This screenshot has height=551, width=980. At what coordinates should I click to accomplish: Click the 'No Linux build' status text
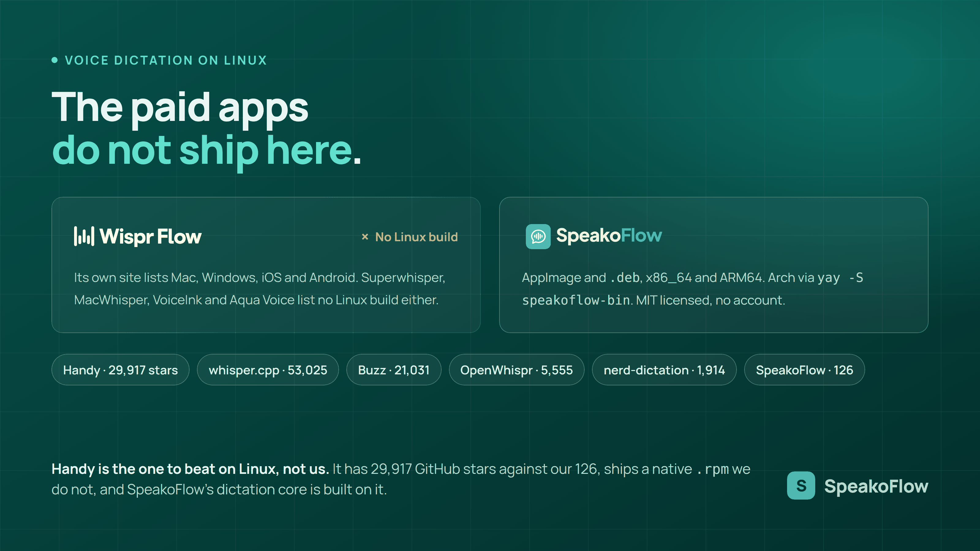pos(416,237)
